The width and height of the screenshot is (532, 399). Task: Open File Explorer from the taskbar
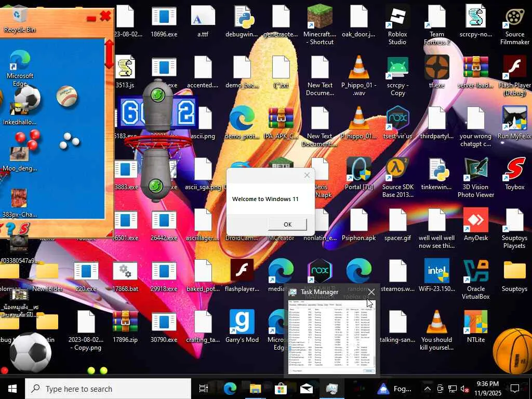tap(255, 389)
